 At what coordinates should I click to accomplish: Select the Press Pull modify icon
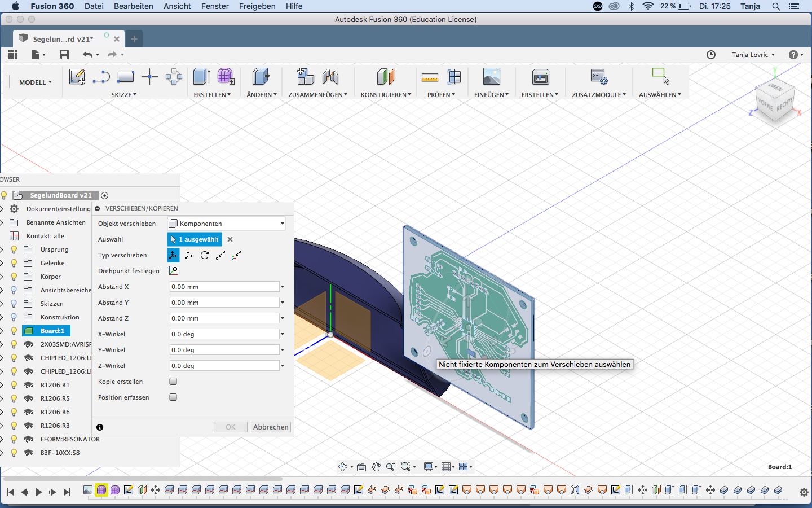(x=261, y=77)
